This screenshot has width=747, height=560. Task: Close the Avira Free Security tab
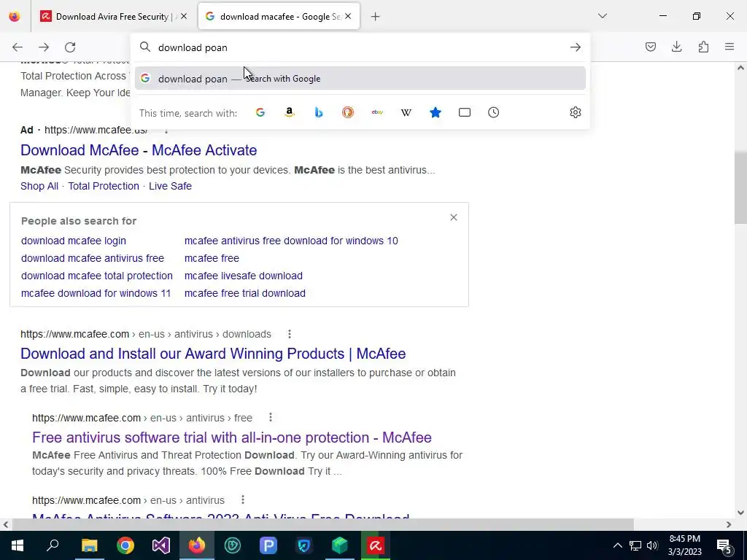pos(184,17)
